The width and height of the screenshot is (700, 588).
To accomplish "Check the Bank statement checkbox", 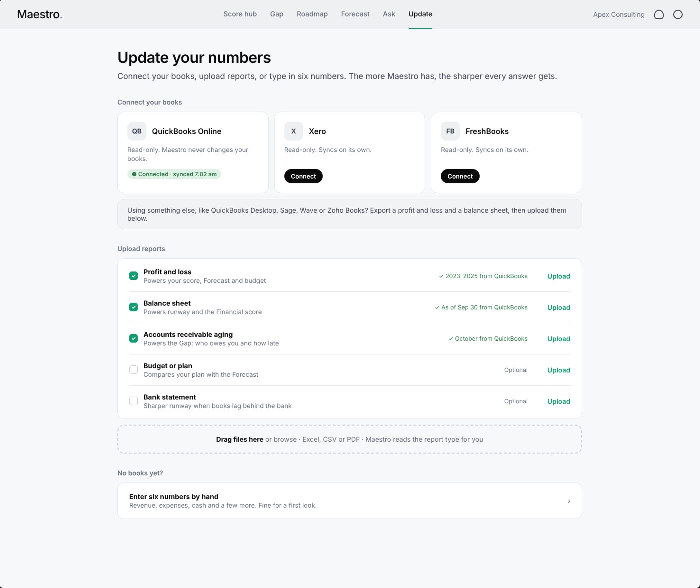I will [x=133, y=401].
